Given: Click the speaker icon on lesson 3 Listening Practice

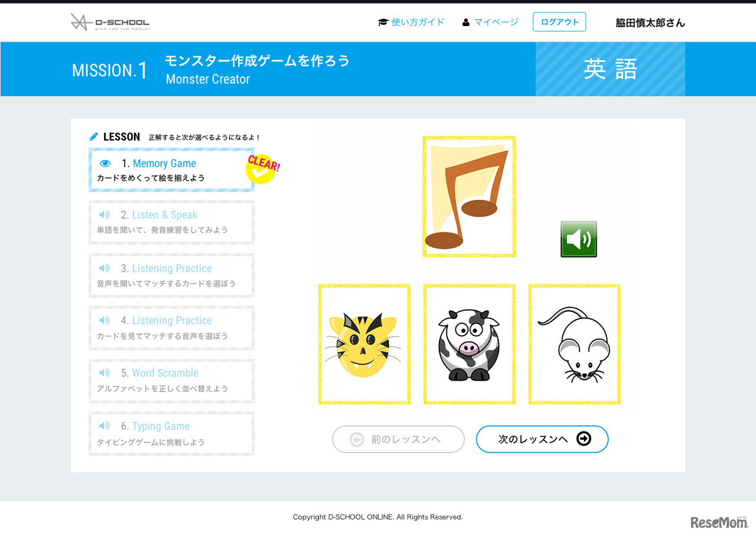Looking at the screenshot, I should click(105, 267).
